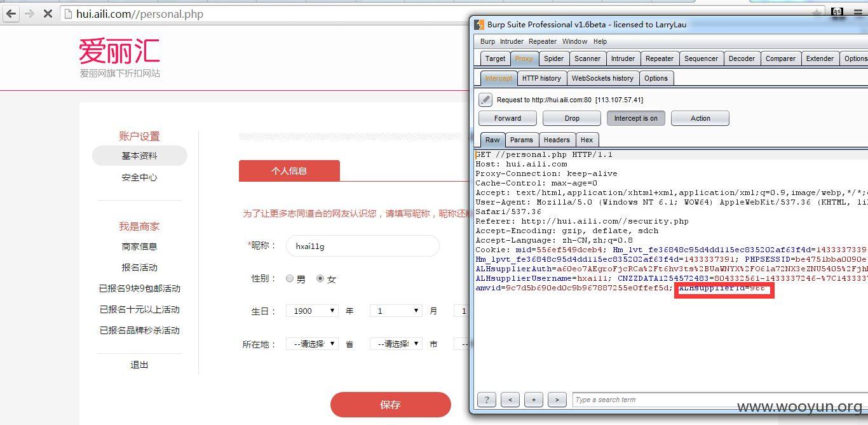868x425 pixels.
Task: Open the birth month dropdown
Action: (x=396, y=311)
